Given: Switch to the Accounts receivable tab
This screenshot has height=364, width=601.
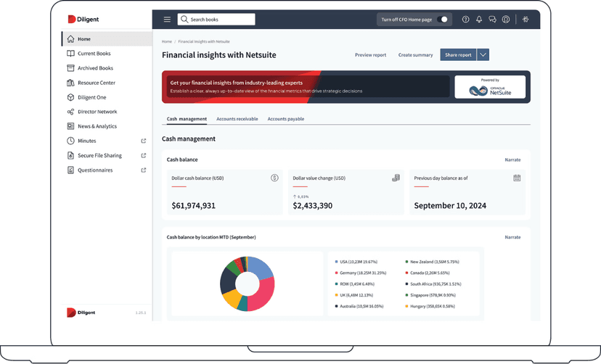Looking at the screenshot, I should 237,119.
